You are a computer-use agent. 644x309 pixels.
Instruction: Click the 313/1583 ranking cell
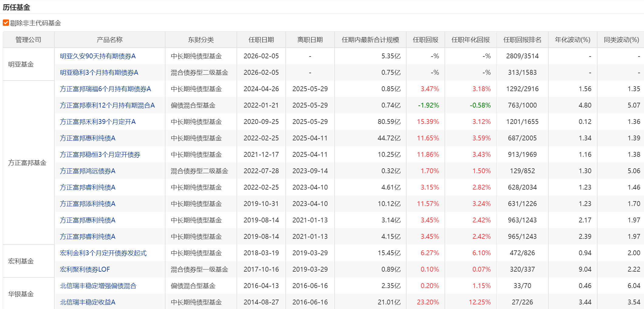pyautogui.click(x=522, y=73)
